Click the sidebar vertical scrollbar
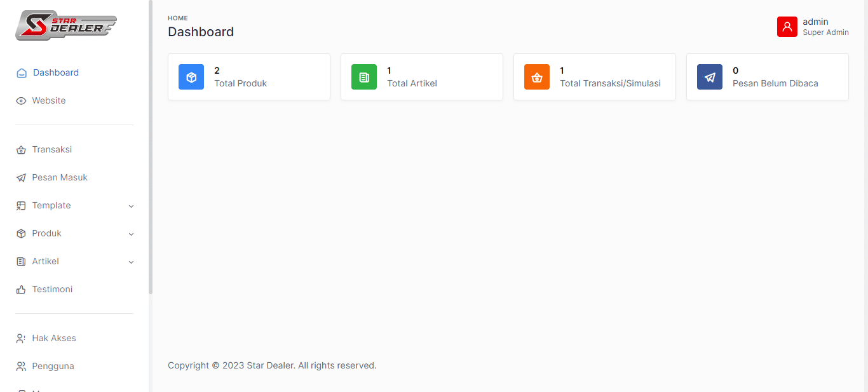The width and height of the screenshot is (868, 392). (151, 146)
